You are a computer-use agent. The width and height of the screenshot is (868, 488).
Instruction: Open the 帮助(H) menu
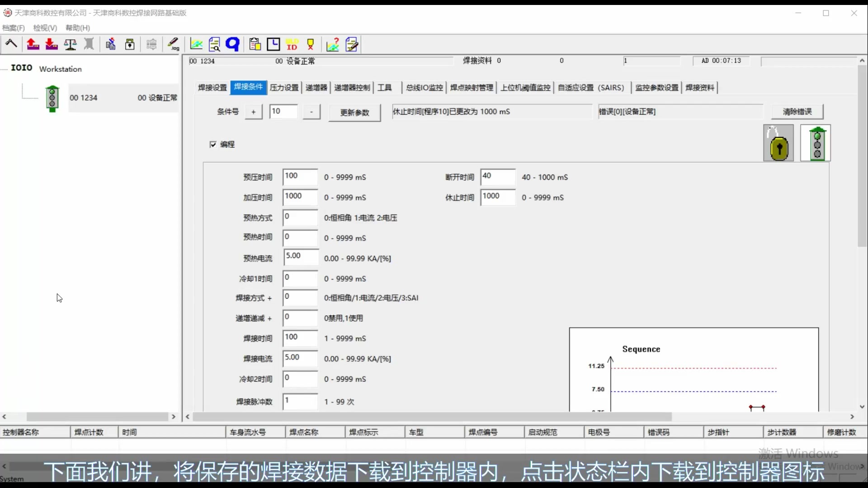click(78, 28)
